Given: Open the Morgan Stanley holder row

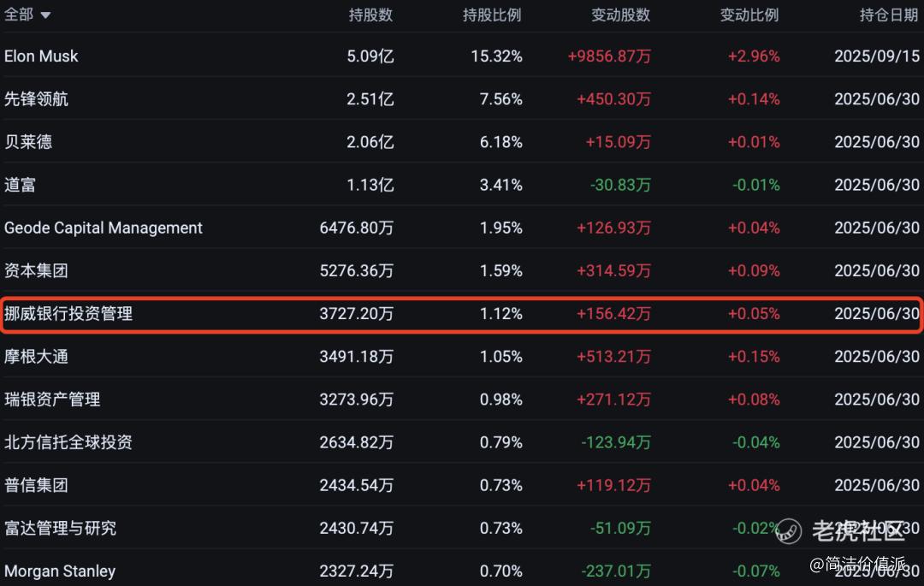Looking at the screenshot, I should tap(60, 571).
